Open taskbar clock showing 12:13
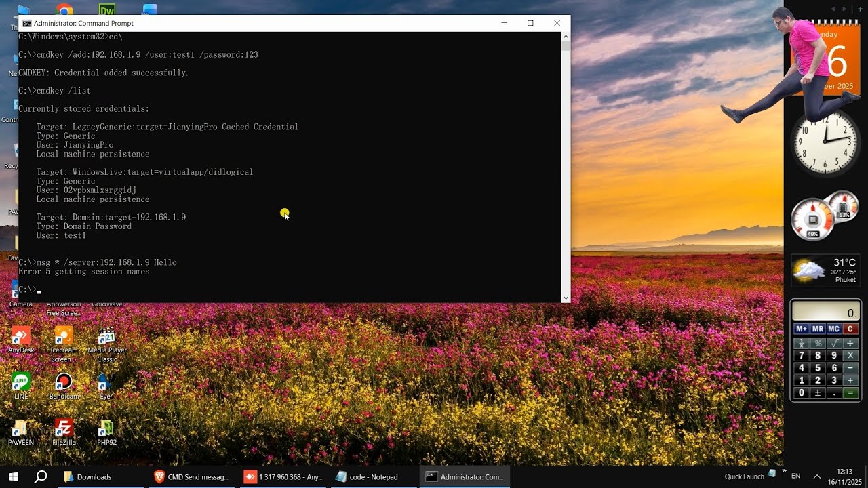868x488 pixels. [x=844, y=476]
